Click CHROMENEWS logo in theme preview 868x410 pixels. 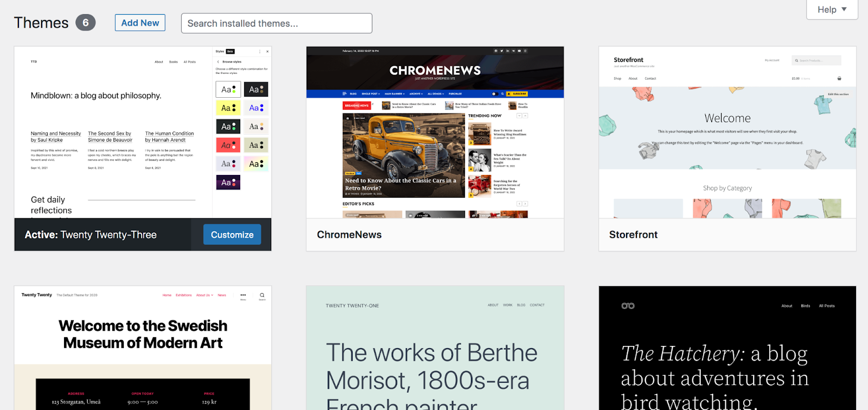pyautogui.click(x=435, y=71)
